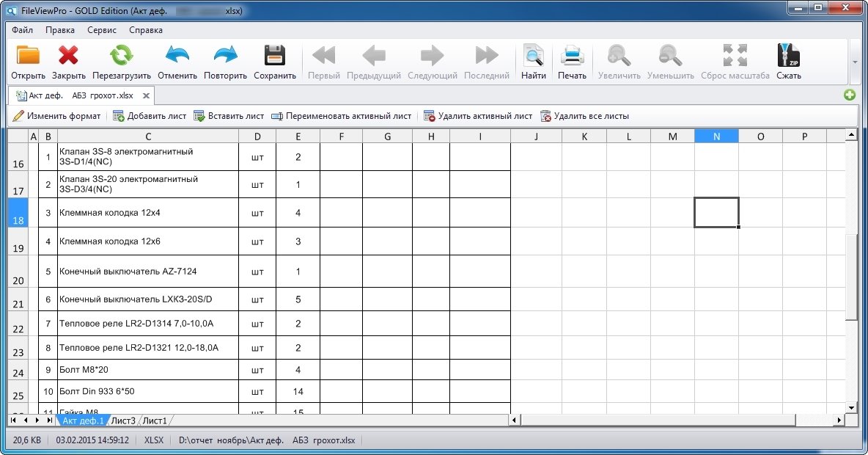This screenshot has height=455, width=868.
Task: Select column N header
Action: coord(716,136)
